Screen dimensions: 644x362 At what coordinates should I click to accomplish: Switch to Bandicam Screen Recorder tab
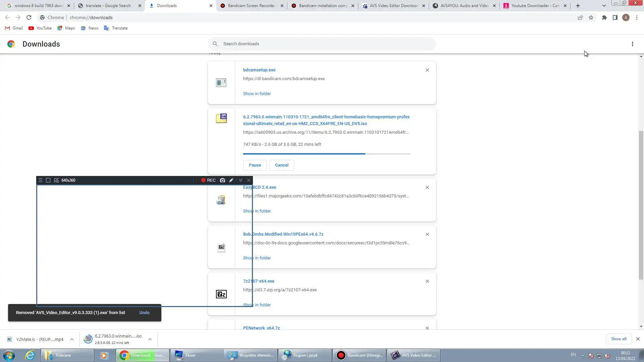click(252, 6)
